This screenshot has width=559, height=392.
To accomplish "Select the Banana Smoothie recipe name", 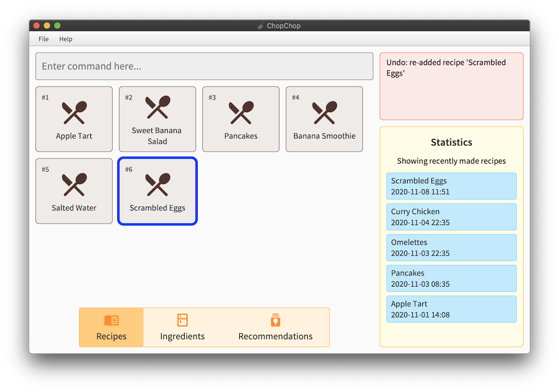I will (x=324, y=136).
